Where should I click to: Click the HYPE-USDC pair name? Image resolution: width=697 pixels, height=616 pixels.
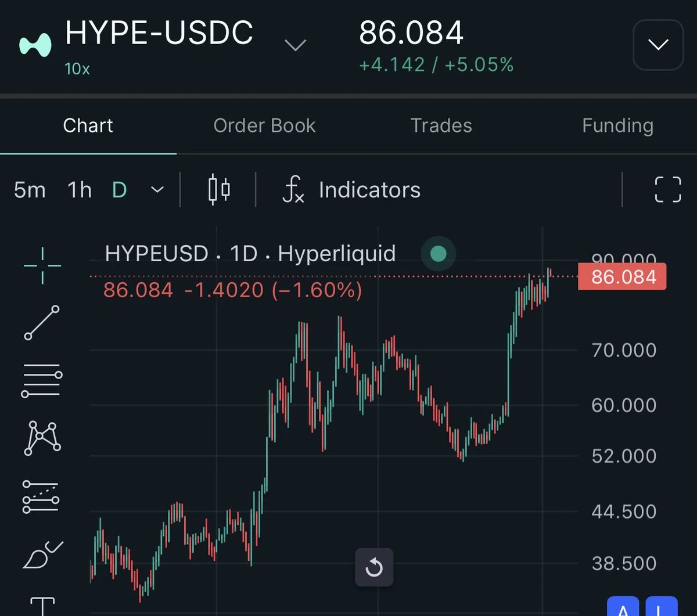[x=159, y=33]
